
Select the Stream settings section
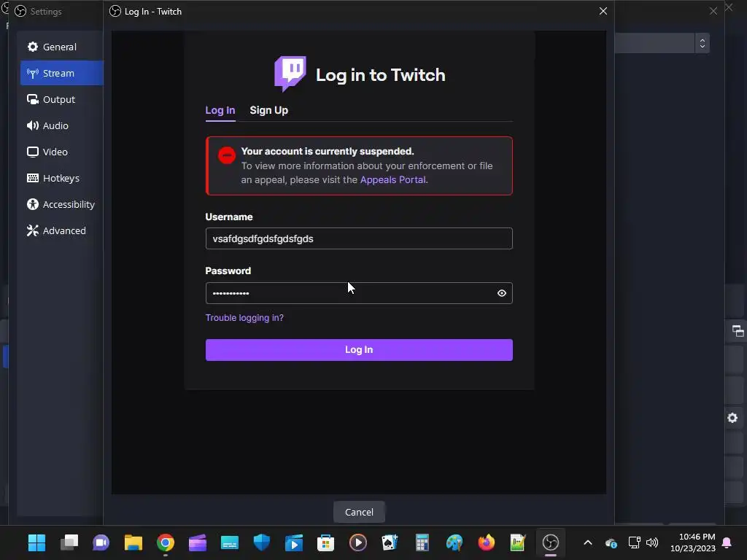(x=61, y=73)
